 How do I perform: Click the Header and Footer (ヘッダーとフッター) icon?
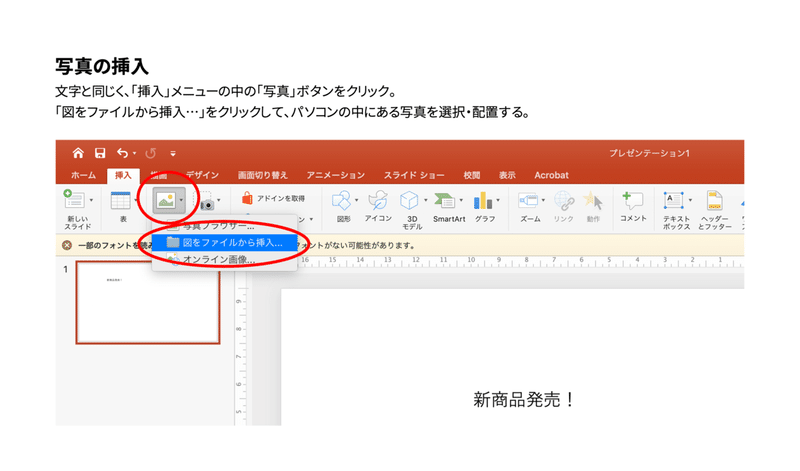[x=714, y=200]
